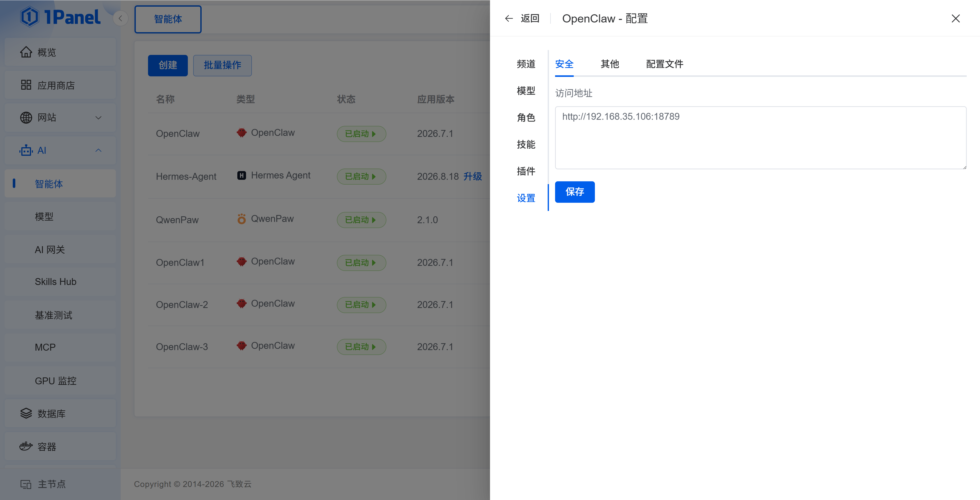
Task: Open status dropdown for OpenClaw1 row
Action: (x=361, y=263)
